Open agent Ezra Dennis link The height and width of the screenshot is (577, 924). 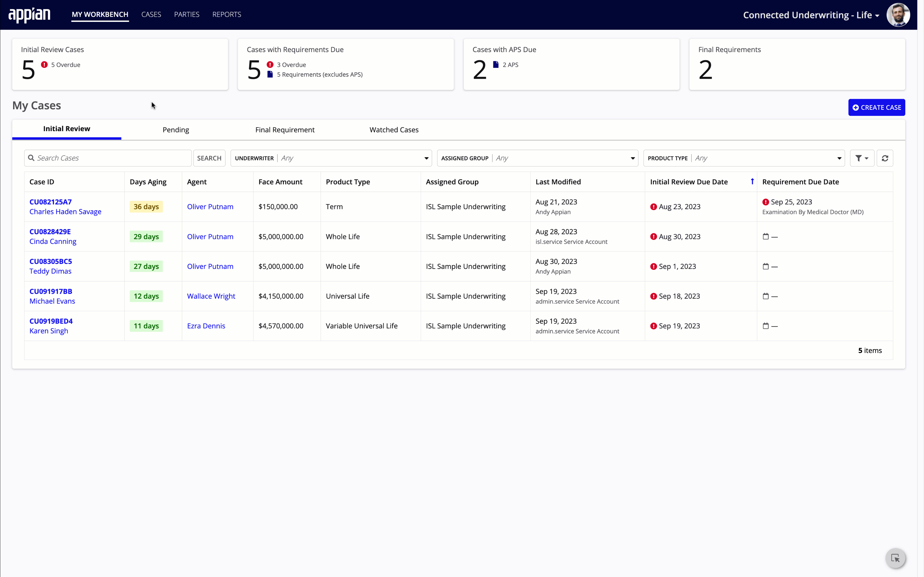(206, 326)
